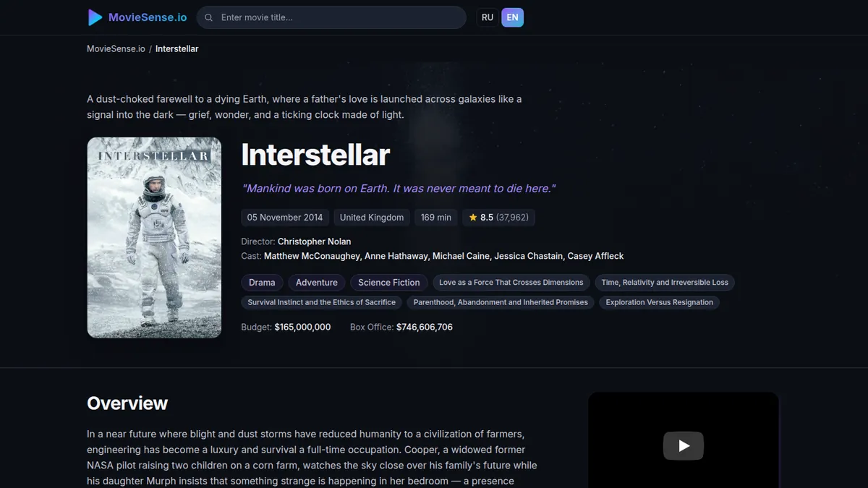Image resolution: width=868 pixels, height=488 pixels.
Task: Click the search magnifier icon
Action: (x=209, y=17)
